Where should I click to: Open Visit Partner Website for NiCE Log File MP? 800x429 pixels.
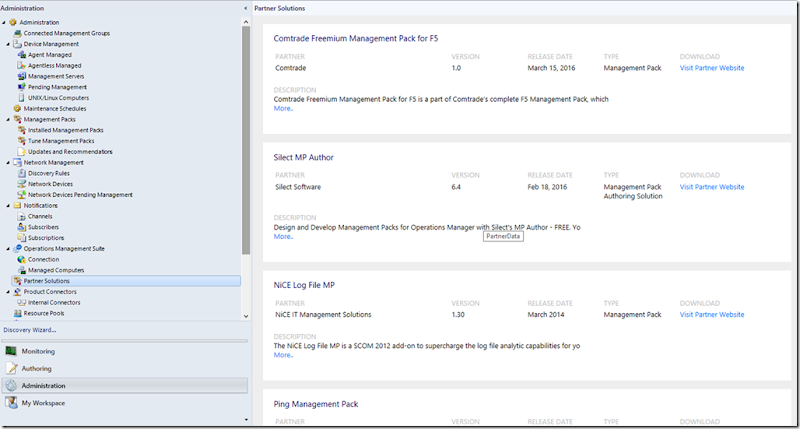tap(712, 314)
